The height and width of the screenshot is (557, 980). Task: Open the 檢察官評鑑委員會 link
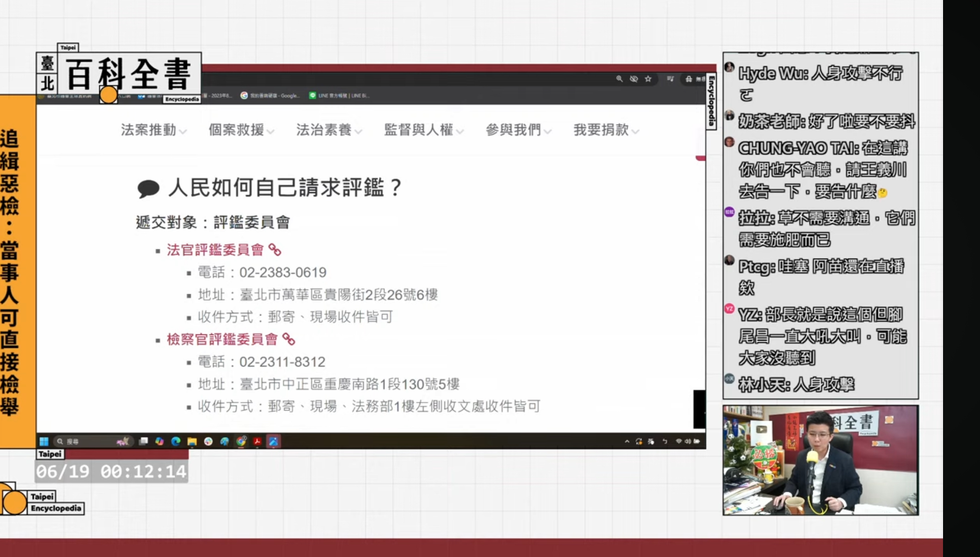click(x=222, y=339)
